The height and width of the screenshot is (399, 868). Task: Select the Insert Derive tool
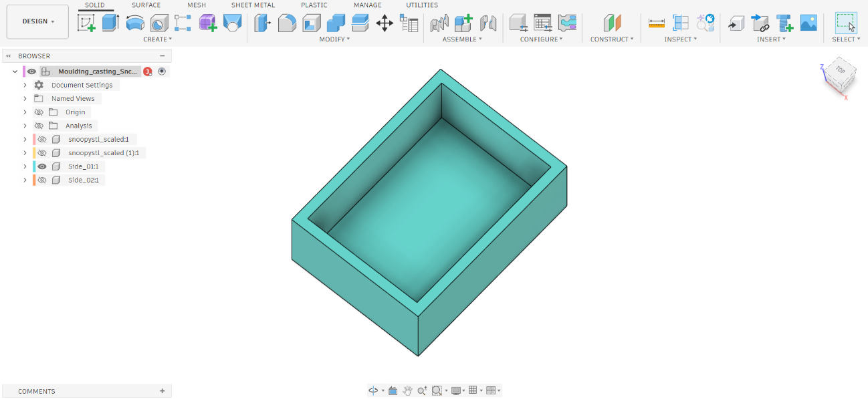736,23
